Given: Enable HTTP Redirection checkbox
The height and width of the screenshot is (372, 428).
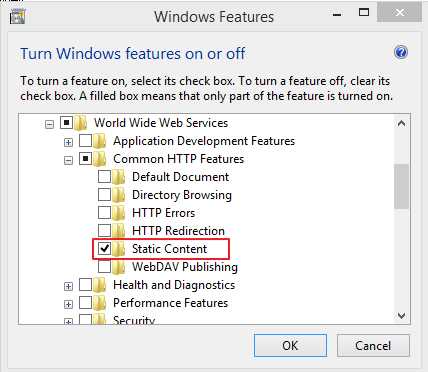Looking at the screenshot, I should pos(104,230).
